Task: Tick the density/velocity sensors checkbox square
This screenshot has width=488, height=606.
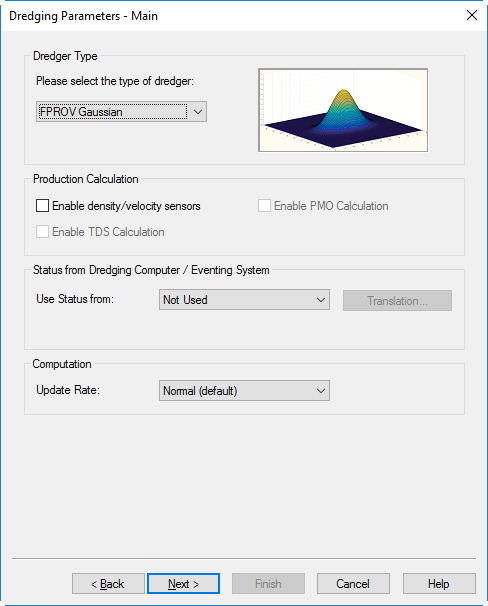Action: click(x=42, y=206)
